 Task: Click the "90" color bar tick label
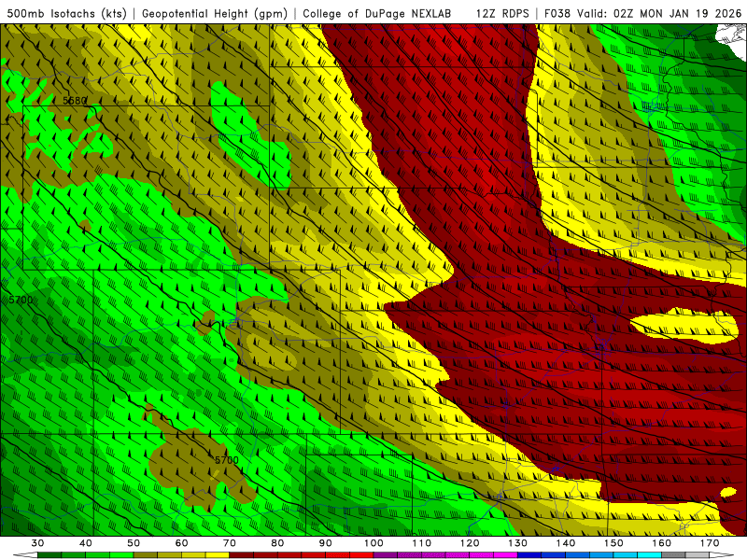[x=325, y=543]
